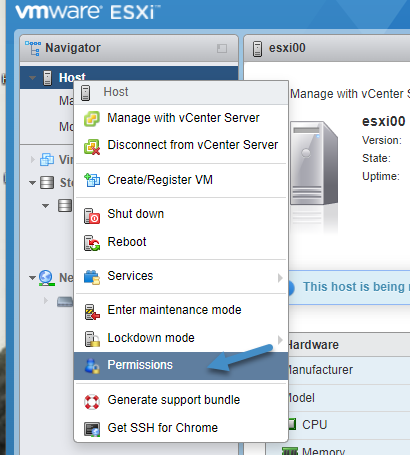Select the Host item in Navigator
Image resolution: width=410 pixels, height=455 pixels.
coord(129,78)
